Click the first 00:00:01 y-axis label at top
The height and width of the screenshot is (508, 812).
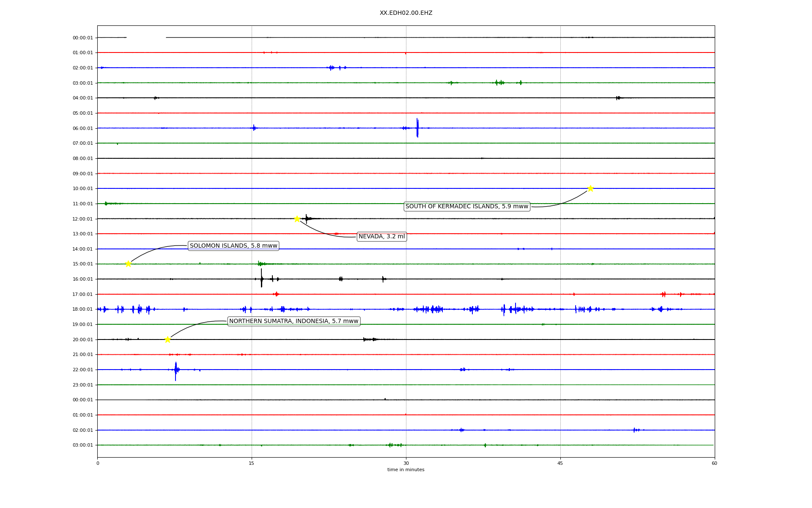(82, 38)
